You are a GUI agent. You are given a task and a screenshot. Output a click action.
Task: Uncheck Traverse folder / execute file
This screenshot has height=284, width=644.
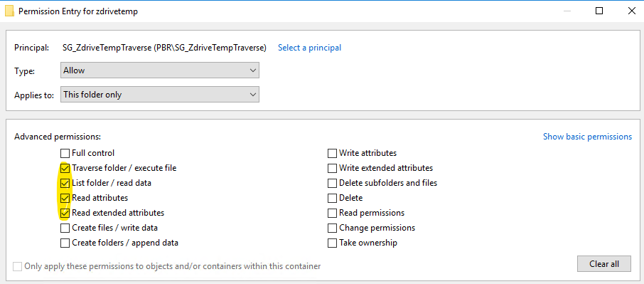click(x=65, y=168)
